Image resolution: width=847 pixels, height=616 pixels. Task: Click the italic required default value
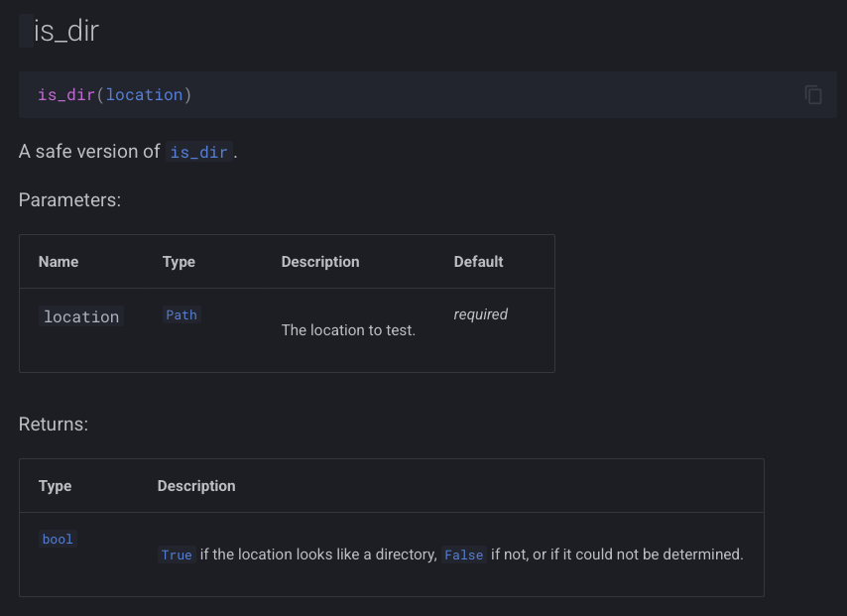pos(481,314)
